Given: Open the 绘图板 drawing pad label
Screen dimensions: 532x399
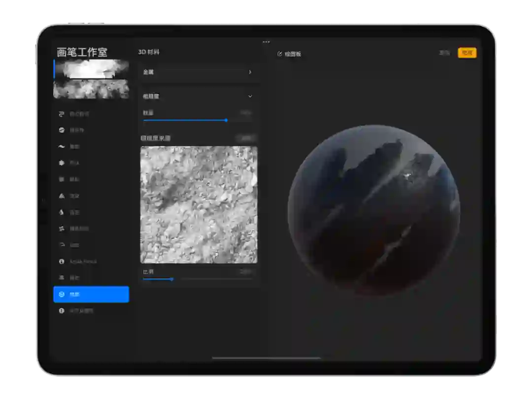Looking at the screenshot, I should pos(293,54).
